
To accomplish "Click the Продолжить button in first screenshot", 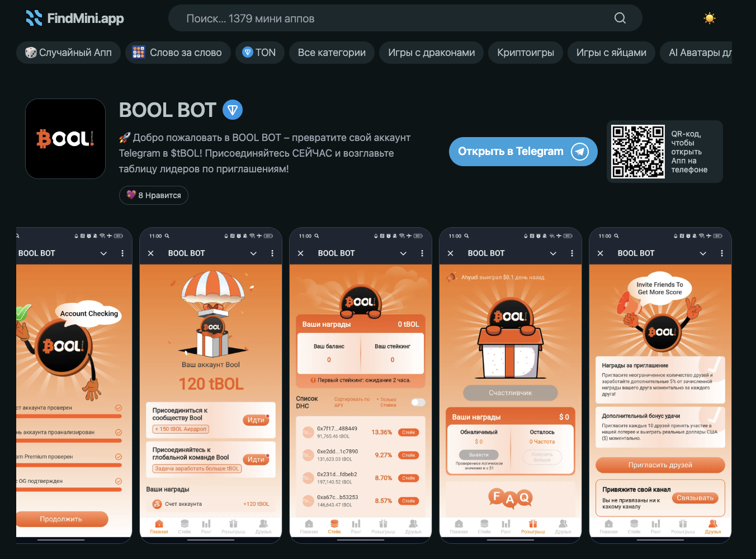I will (x=62, y=519).
